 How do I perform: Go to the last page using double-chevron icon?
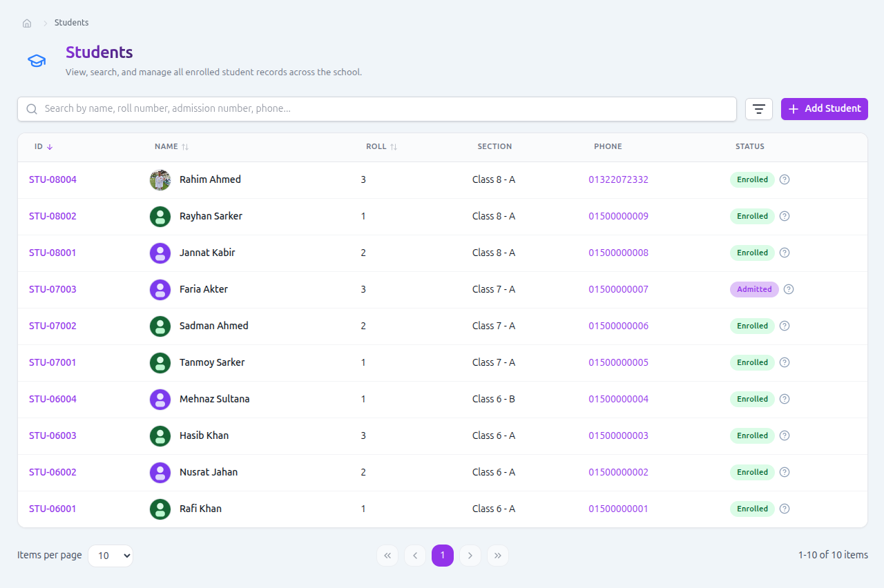pos(498,556)
